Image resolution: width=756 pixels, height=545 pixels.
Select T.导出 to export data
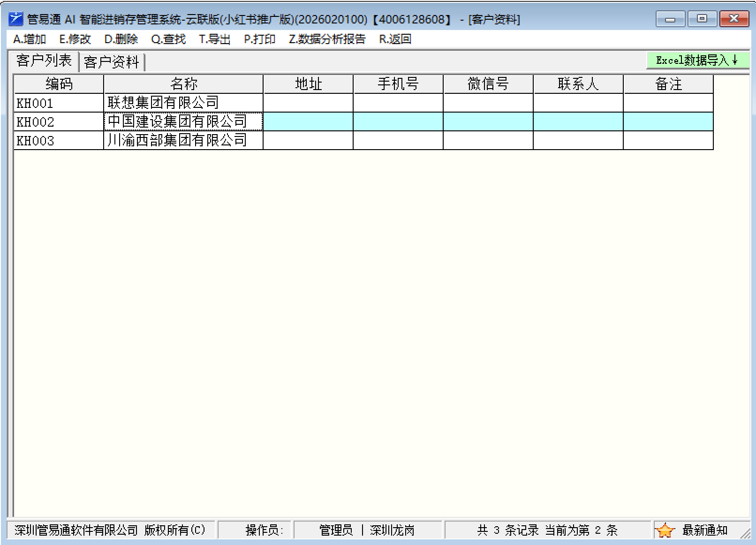click(x=214, y=39)
